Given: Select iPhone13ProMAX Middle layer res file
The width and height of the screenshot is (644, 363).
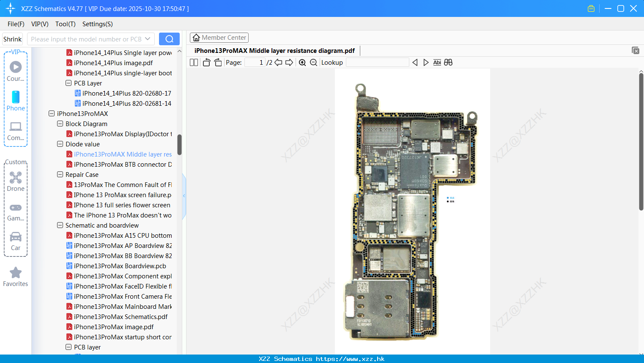Looking at the screenshot, I should pos(123,154).
